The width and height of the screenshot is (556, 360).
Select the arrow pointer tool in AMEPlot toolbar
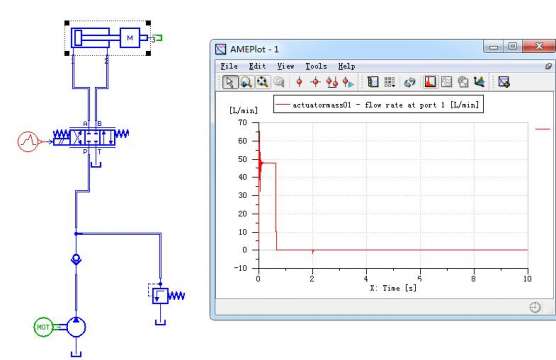click(230, 82)
